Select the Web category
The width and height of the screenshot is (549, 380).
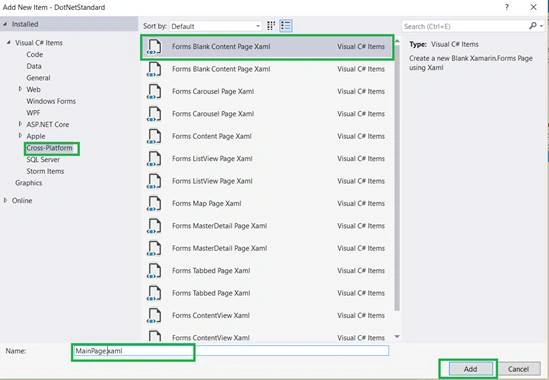[x=33, y=89]
